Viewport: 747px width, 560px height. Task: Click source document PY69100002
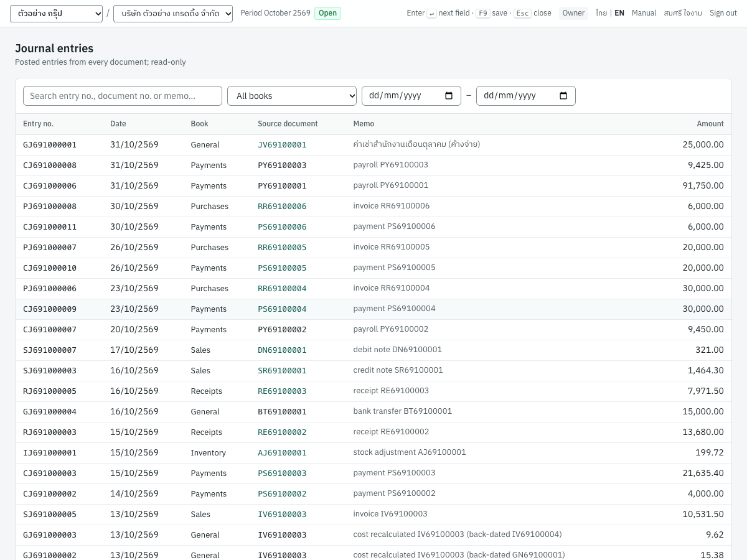pos(282,330)
